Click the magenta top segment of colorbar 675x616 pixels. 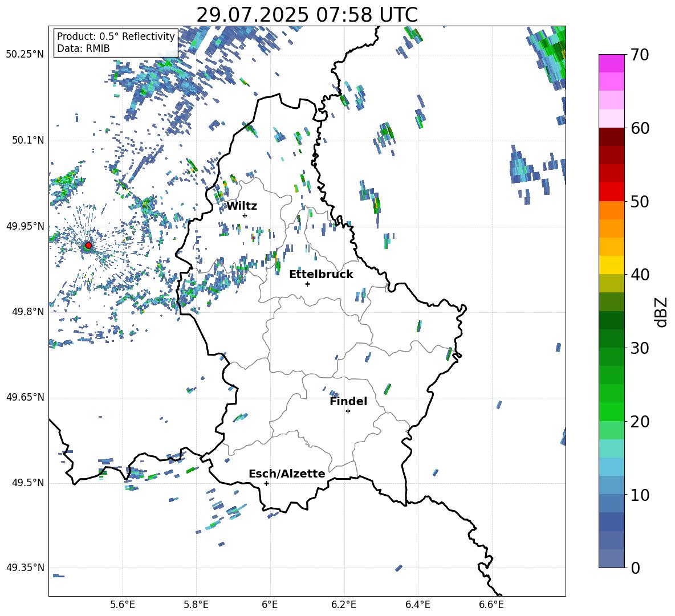[611, 63]
